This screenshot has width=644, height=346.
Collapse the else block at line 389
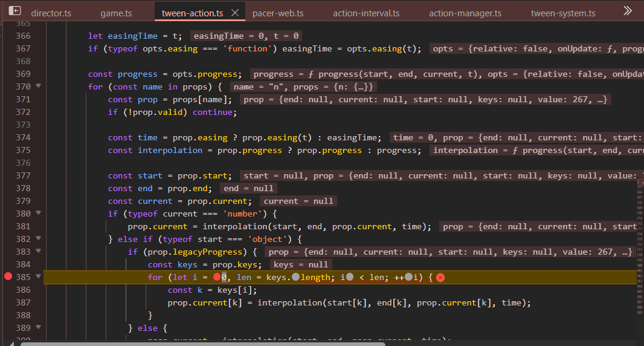38,327
